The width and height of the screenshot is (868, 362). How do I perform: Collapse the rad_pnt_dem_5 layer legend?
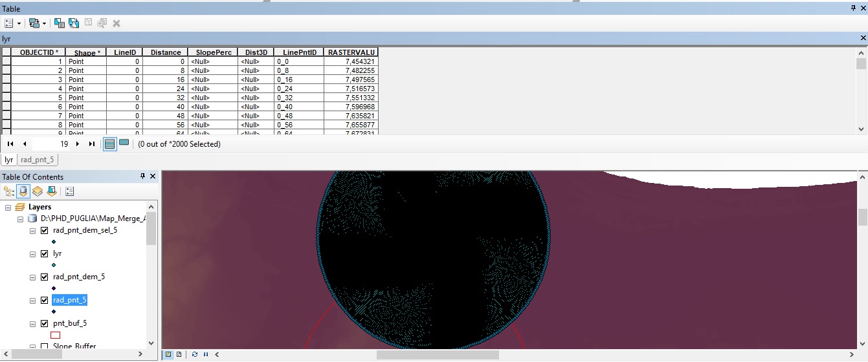(x=33, y=277)
